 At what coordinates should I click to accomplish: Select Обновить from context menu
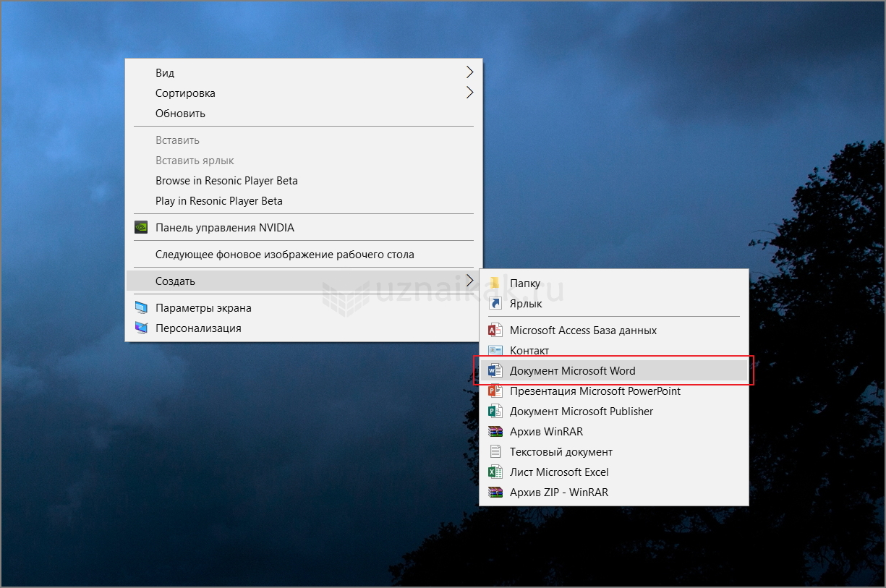point(180,114)
